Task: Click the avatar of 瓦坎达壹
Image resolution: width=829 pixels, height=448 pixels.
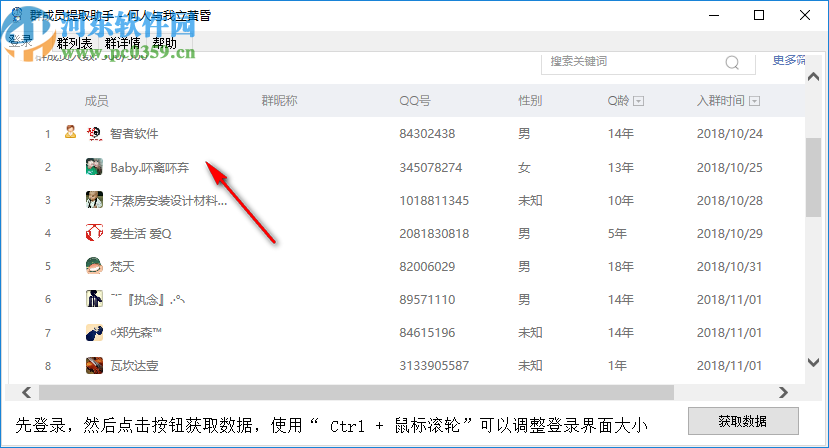Action: click(94, 365)
